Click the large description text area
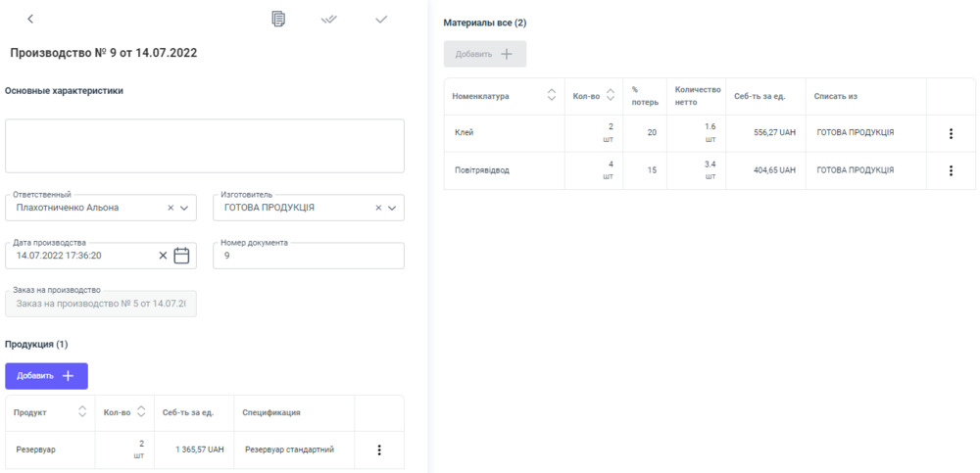980x473 pixels. pyautogui.click(x=204, y=146)
